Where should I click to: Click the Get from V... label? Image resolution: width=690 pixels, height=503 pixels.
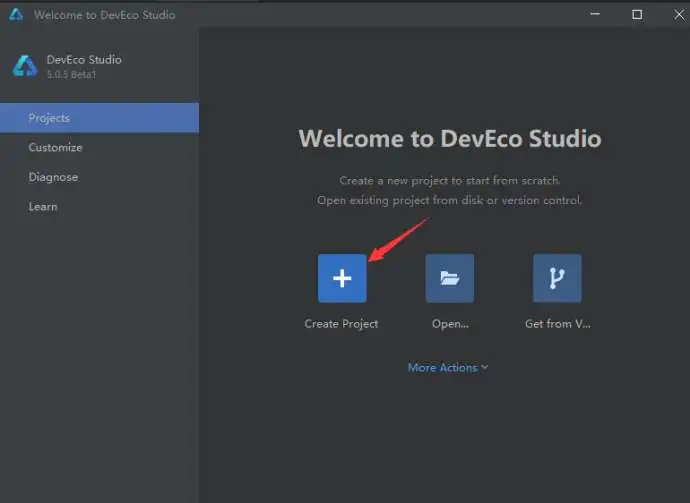pos(558,324)
